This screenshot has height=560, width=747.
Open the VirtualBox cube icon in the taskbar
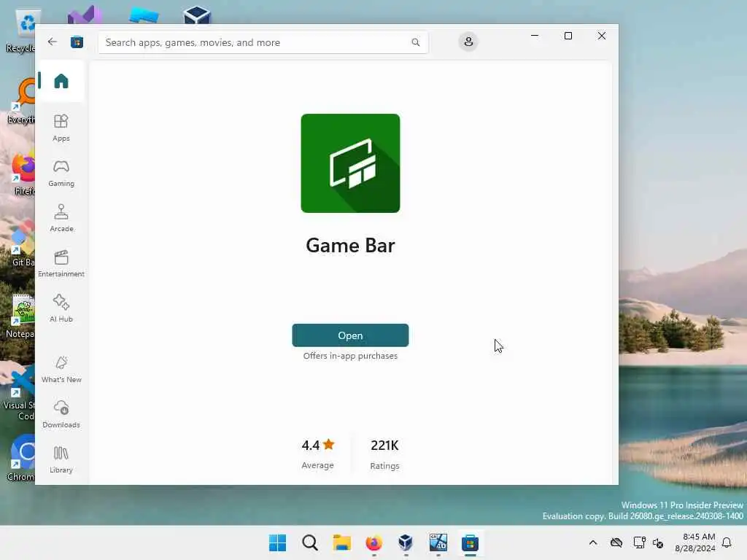pyautogui.click(x=406, y=542)
